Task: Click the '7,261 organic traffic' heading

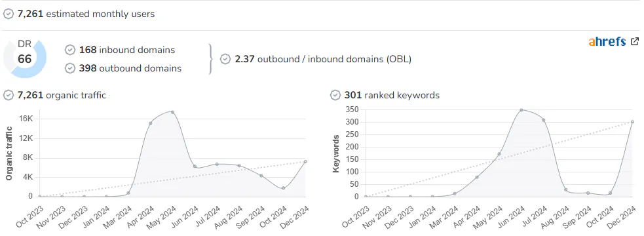Action: (62, 96)
